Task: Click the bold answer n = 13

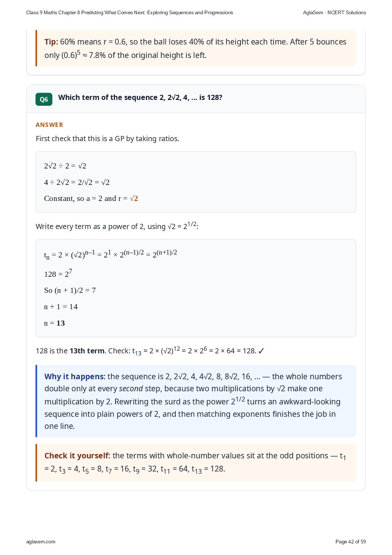Action: (54, 323)
